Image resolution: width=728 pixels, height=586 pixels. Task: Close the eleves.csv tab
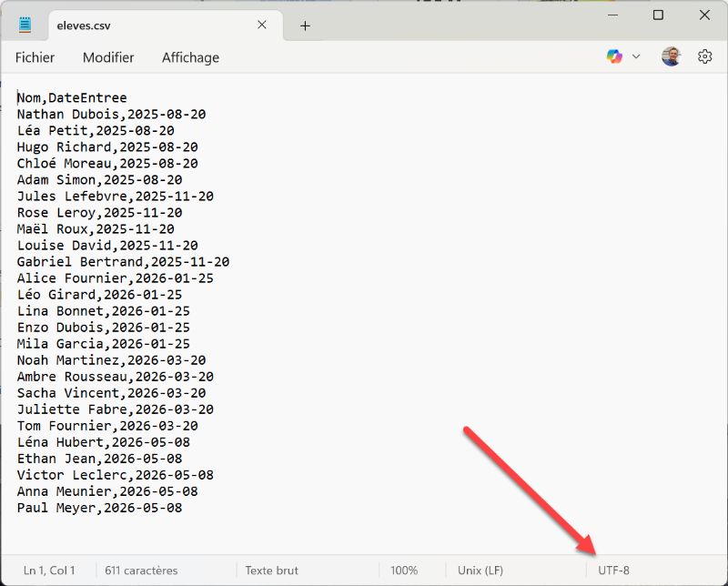coord(262,25)
